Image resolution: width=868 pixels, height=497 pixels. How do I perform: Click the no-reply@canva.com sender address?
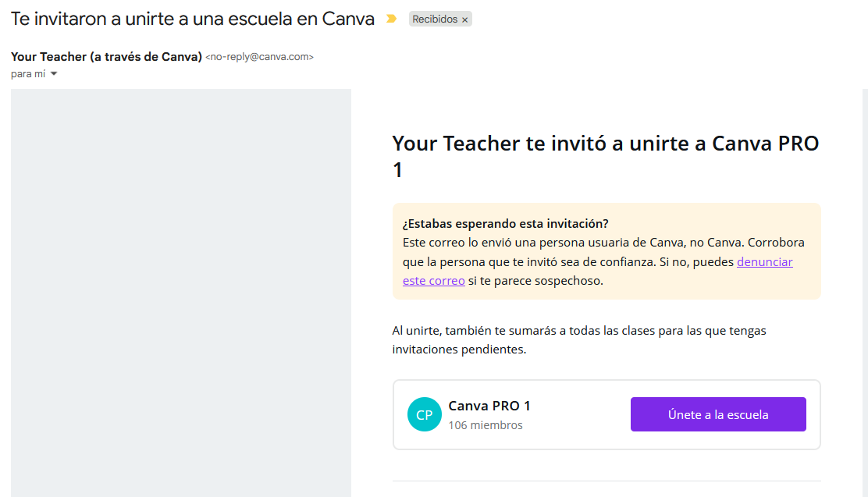260,56
